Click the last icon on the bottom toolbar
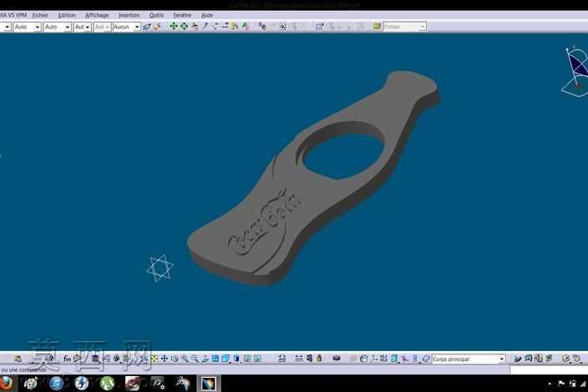This screenshot has width=588, height=392. [x=577, y=359]
